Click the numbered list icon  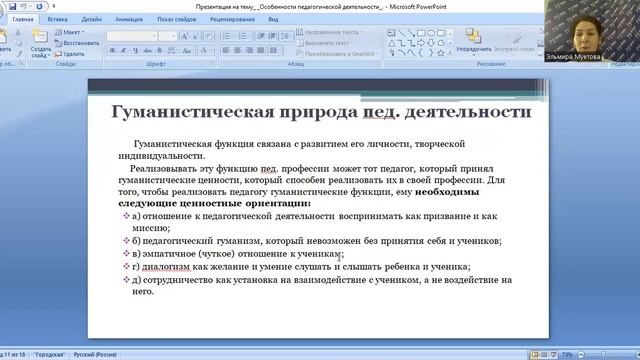click(244, 36)
